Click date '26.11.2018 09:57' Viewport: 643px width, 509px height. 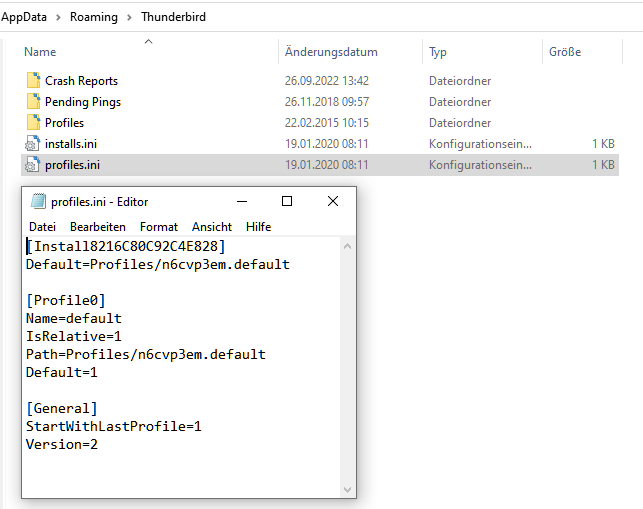tap(327, 102)
